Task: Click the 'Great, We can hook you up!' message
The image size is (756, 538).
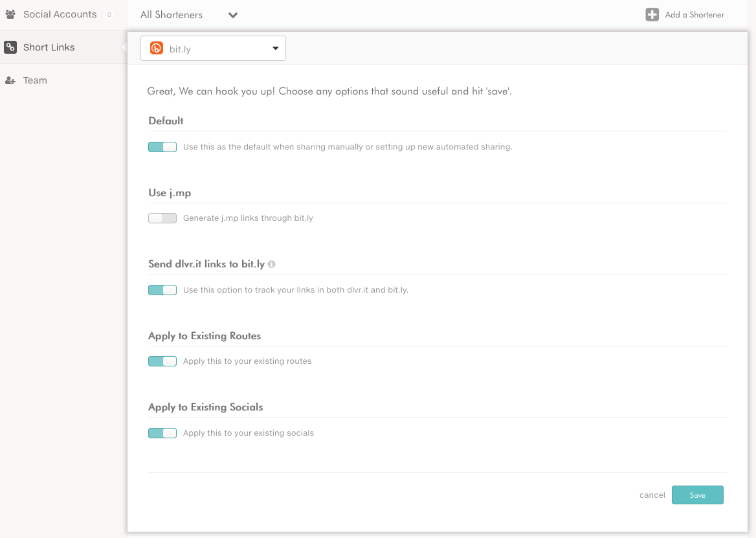Action: pos(329,91)
